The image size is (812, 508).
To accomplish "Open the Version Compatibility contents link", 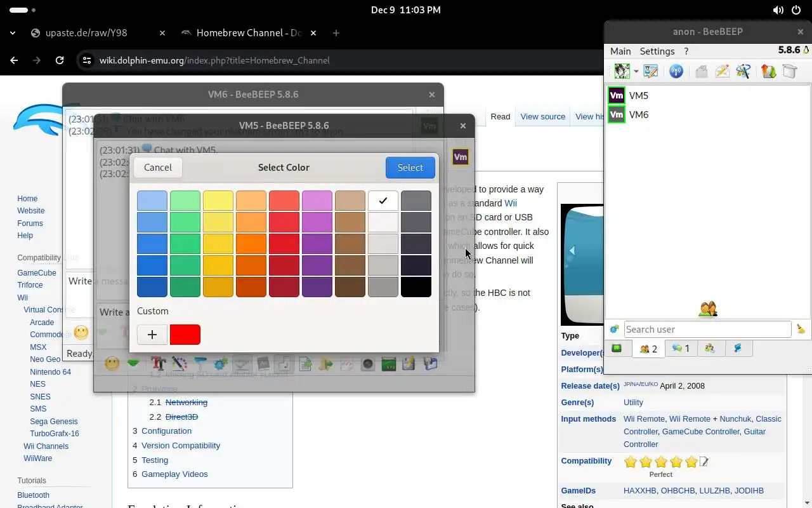I will point(181,446).
